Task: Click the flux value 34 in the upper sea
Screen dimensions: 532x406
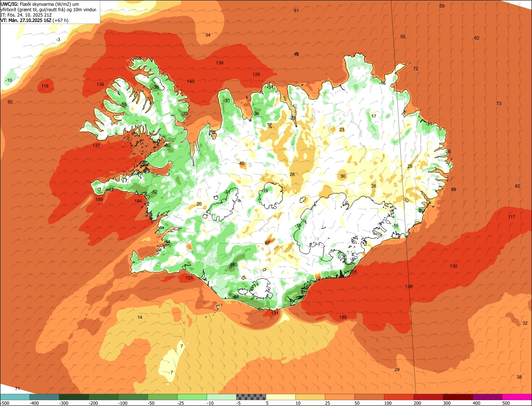Action: click(208, 35)
